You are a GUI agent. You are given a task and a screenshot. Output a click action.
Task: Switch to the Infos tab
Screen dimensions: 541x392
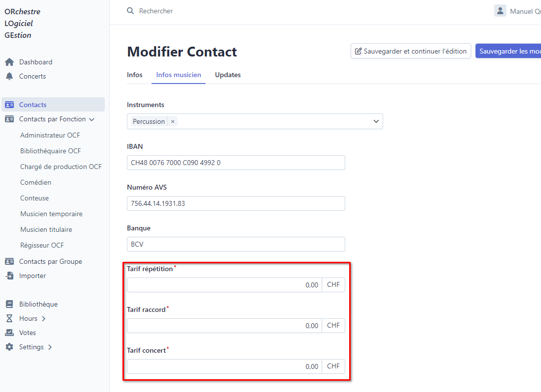(x=135, y=75)
